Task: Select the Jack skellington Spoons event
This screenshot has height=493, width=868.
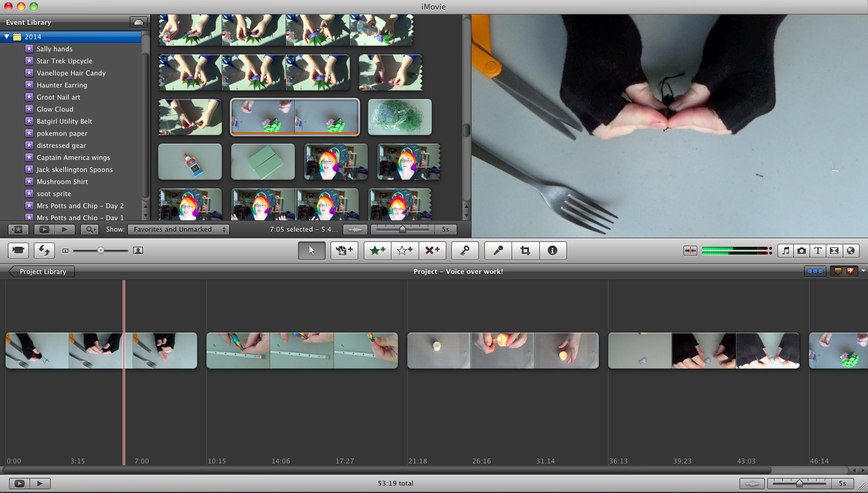Action: (75, 170)
